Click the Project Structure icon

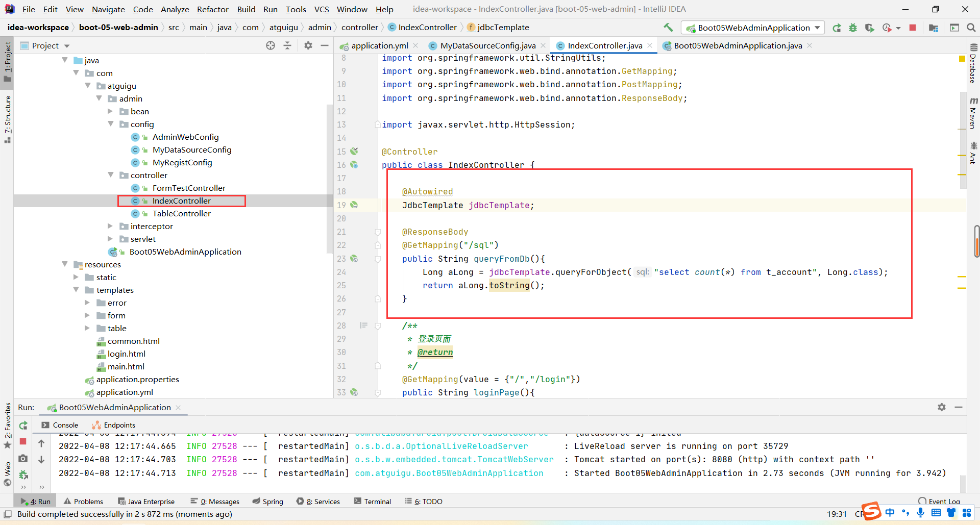click(934, 28)
